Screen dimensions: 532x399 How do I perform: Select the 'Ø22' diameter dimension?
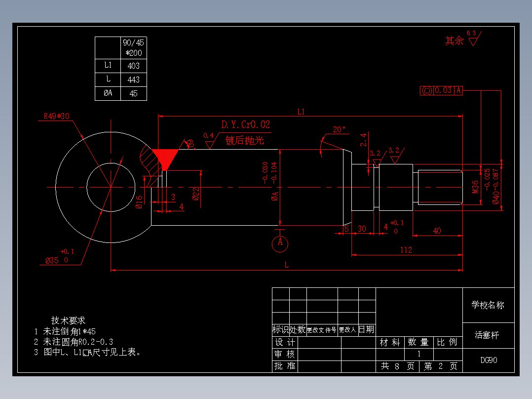pyautogui.click(x=196, y=194)
